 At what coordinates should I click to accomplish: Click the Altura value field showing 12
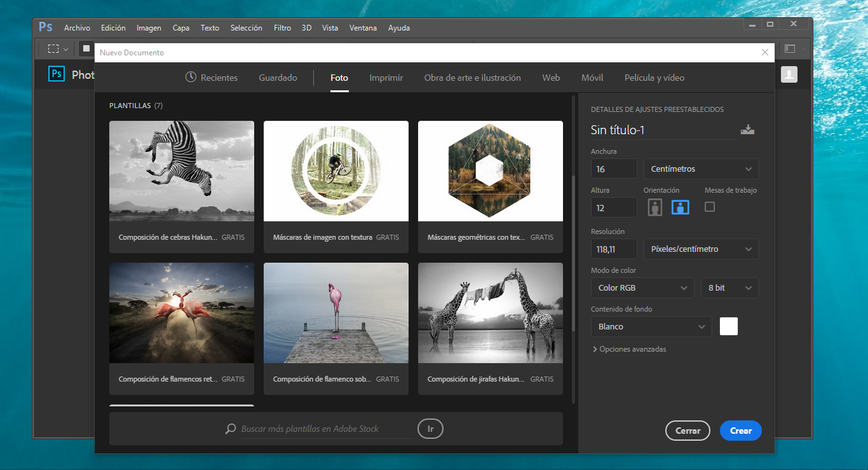614,207
